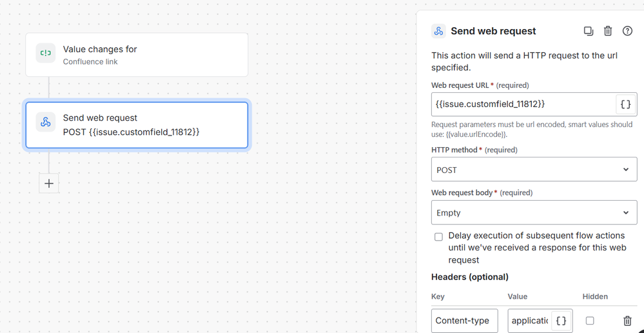The image size is (644, 333).
Task: Click into the Web request URL field
Action: (523, 105)
